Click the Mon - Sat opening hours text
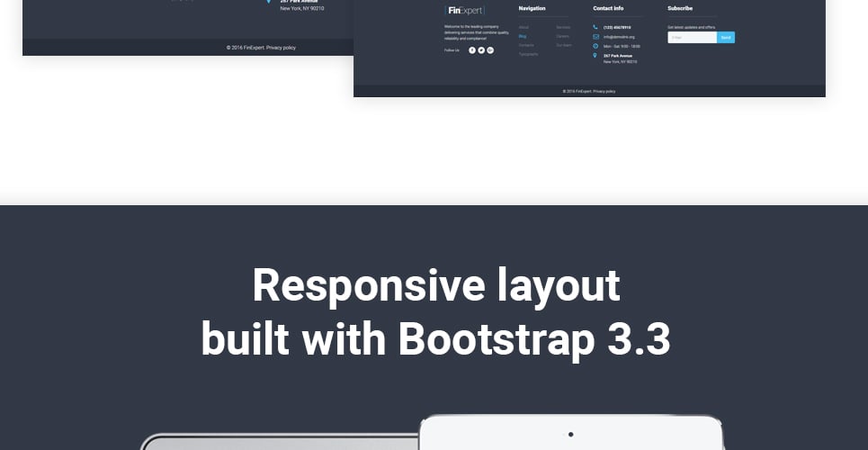Viewport: 868px width, 450px height. pyautogui.click(x=622, y=47)
